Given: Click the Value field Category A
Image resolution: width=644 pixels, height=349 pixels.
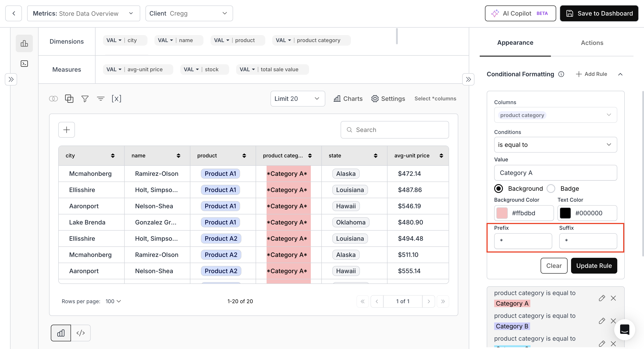Looking at the screenshot, I should coord(556,173).
